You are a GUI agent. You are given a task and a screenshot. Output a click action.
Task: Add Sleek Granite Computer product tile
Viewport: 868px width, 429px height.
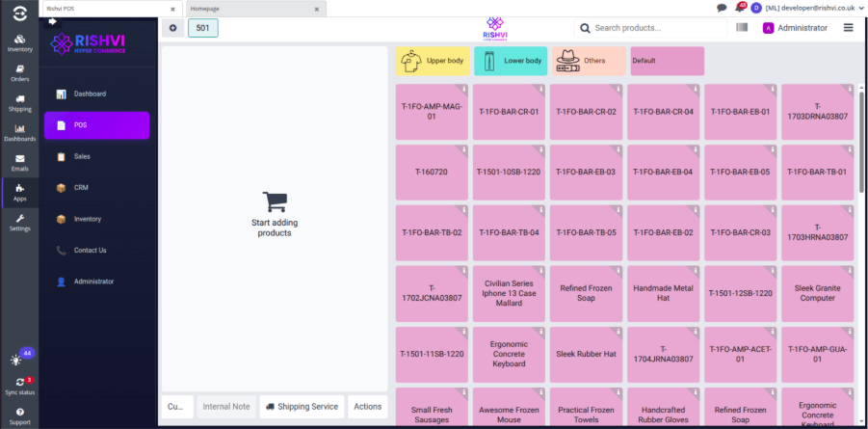point(818,293)
